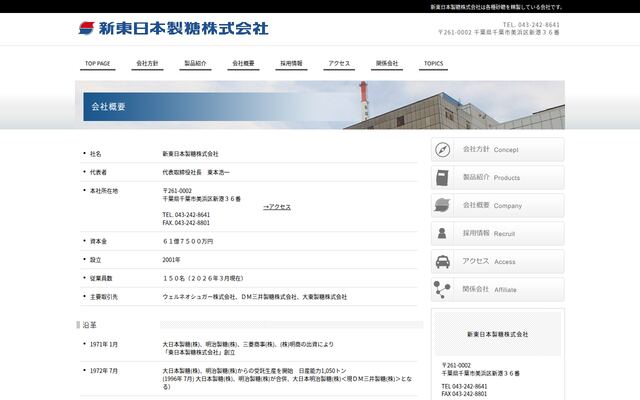640x400 pixels.
Task: Click the company name value 新東日本製糖株式会社 in the table
Action: [190, 154]
